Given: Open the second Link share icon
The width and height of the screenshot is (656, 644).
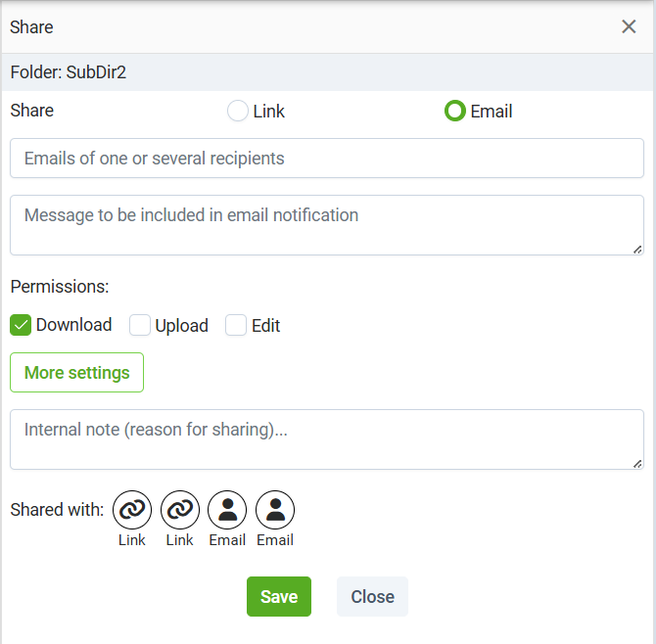Looking at the screenshot, I should 180,510.
